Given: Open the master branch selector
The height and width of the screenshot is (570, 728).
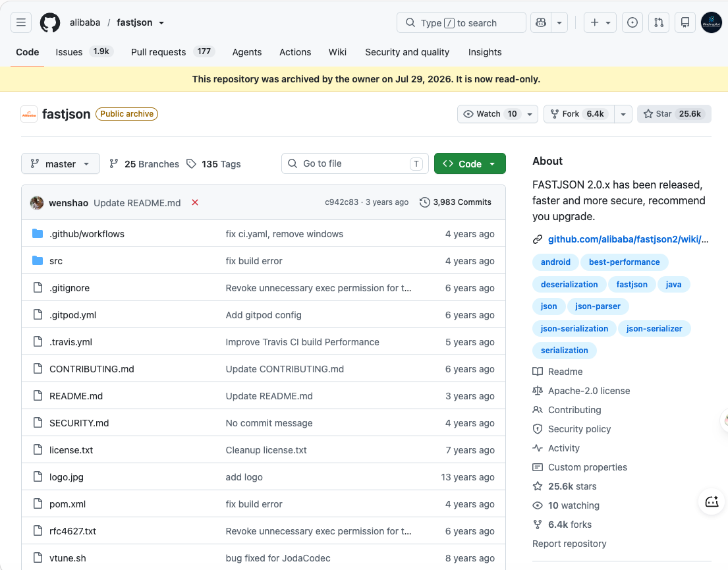Looking at the screenshot, I should [61, 163].
